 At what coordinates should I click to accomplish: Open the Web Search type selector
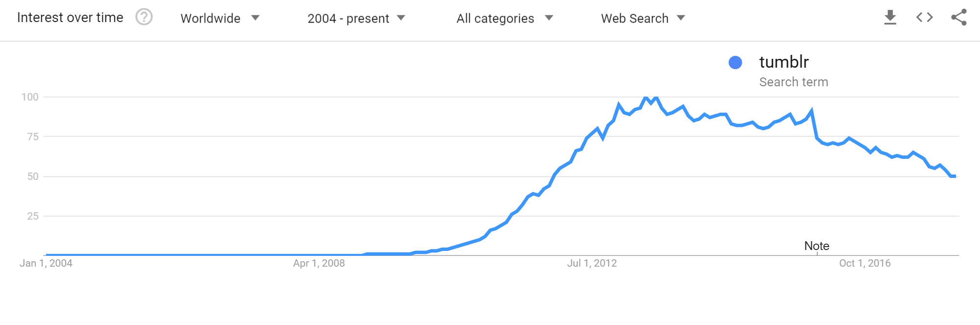tap(634, 18)
